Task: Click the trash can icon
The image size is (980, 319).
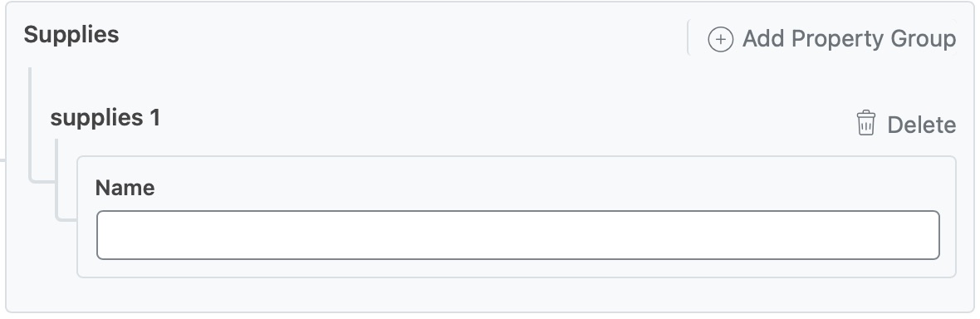Action: (865, 123)
